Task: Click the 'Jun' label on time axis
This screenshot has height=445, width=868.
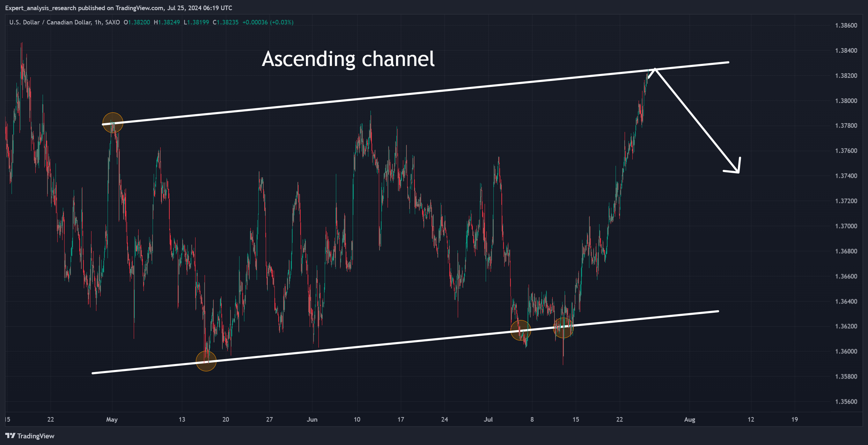Action: click(x=312, y=420)
